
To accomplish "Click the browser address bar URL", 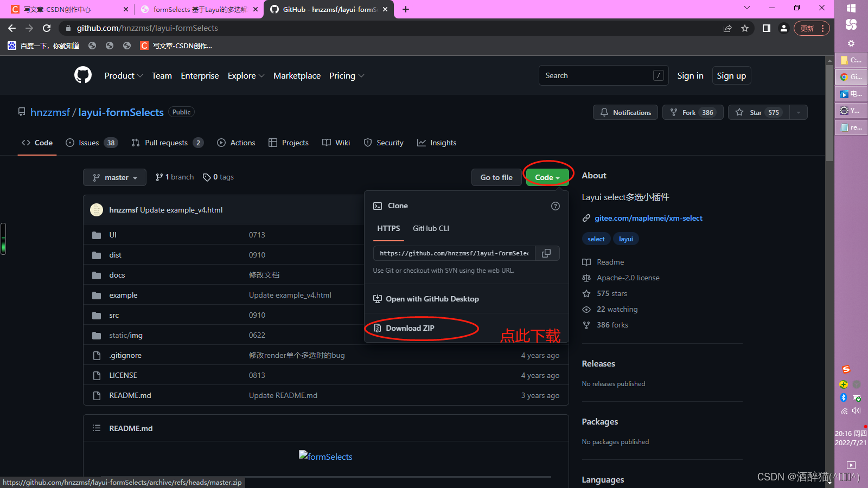I will click(x=148, y=28).
